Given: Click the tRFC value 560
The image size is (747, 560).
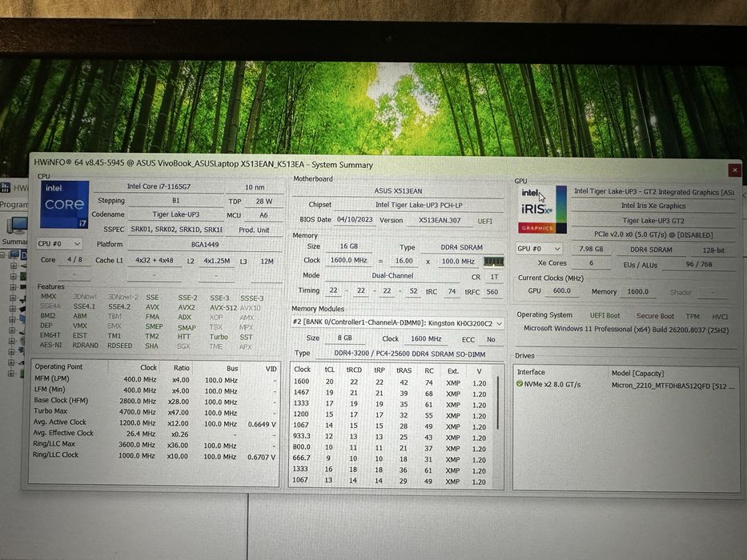Looking at the screenshot, I should 492,292.
